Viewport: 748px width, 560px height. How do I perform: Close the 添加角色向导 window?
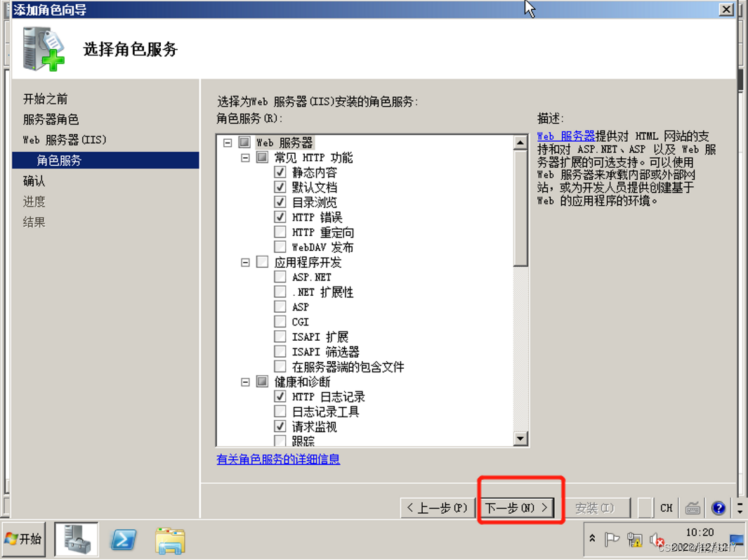tap(726, 10)
